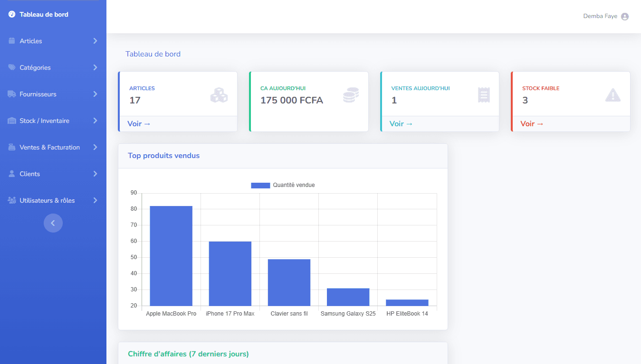Open the Stock / Inventaire menu item
This screenshot has height=364, width=641.
(44, 121)
